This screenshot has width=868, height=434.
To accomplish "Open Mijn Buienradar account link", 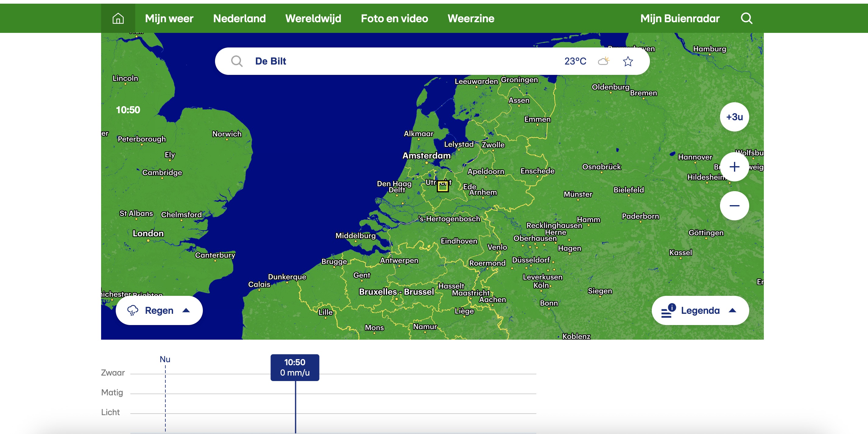I will (680, 18).
